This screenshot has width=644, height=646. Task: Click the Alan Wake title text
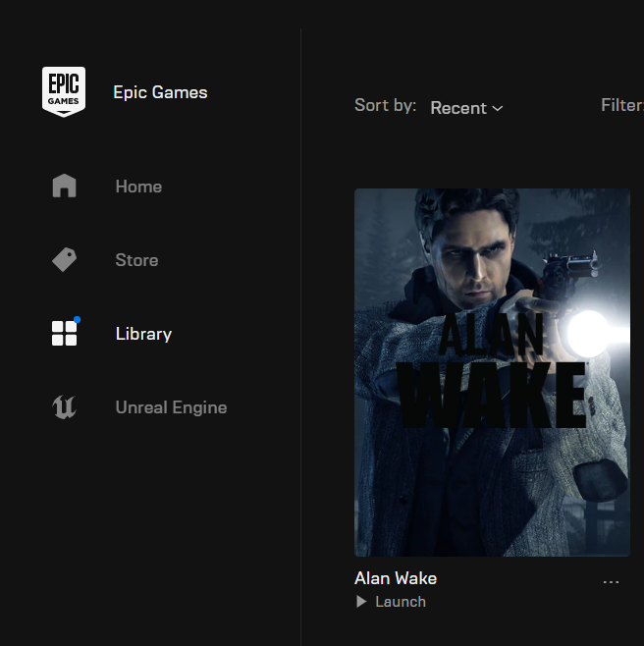point(396,578)
